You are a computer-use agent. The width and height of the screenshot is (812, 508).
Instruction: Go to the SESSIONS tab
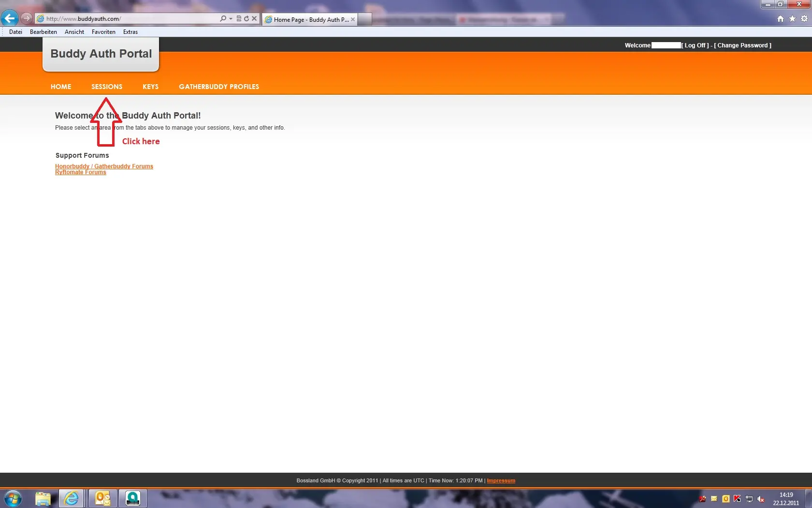(107, 87)
